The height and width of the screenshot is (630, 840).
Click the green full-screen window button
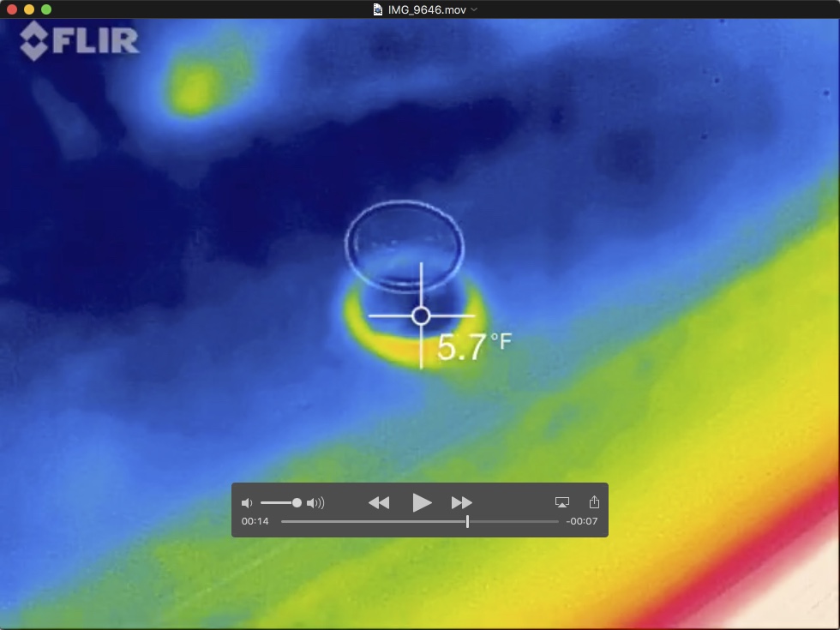tap(46, 9)
